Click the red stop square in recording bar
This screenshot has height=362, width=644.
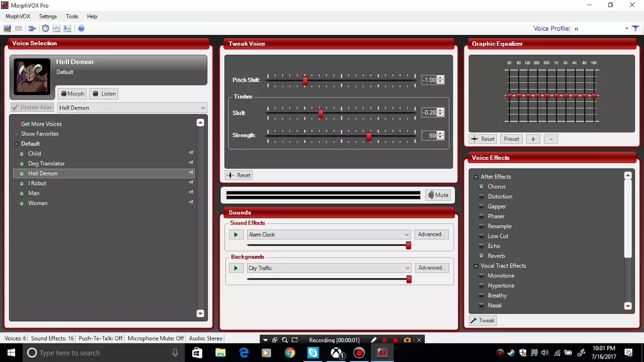[395, 340]
